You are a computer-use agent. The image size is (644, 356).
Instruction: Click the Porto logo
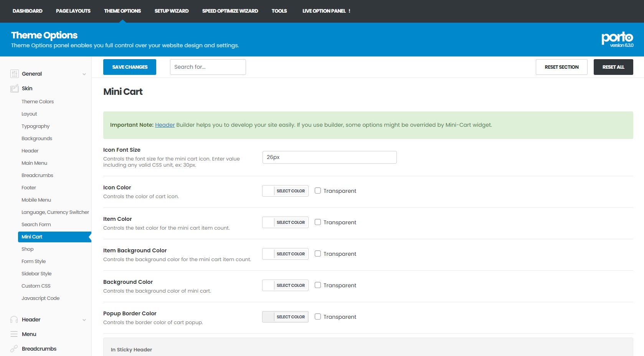[617, 38]
